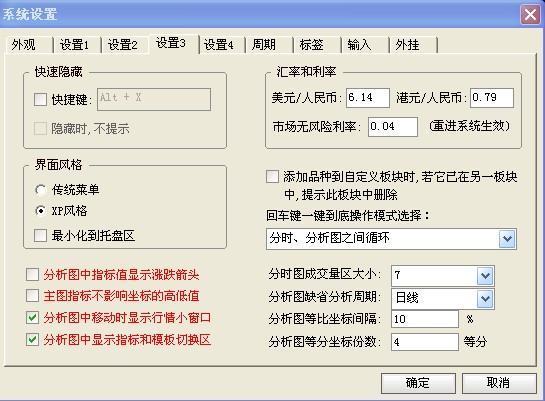This screenshot has height=401, width=545.
Task: Enable 分析图中指标值显示涨跌箭头 checkbox
Action: [x=32, y=275]
